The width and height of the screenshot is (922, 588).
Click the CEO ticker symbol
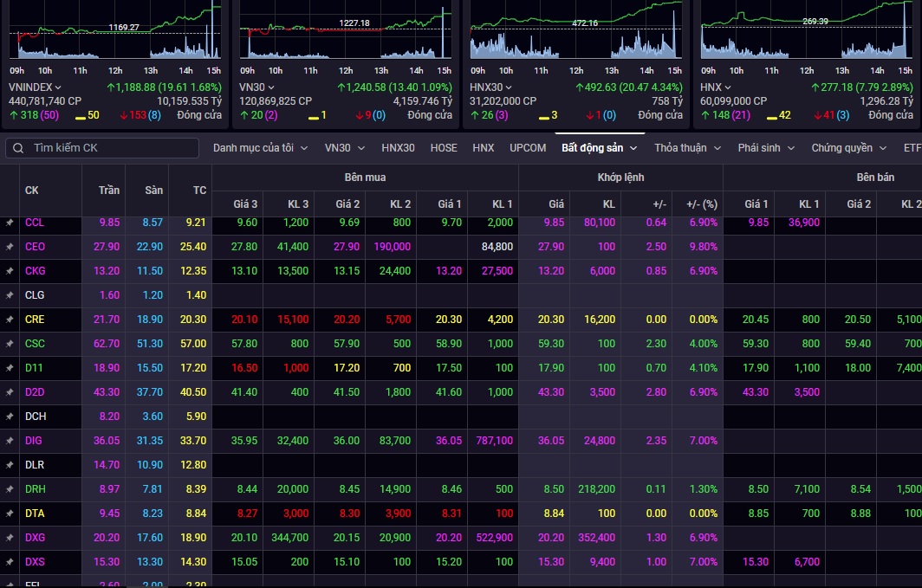[x=35, y=247]
